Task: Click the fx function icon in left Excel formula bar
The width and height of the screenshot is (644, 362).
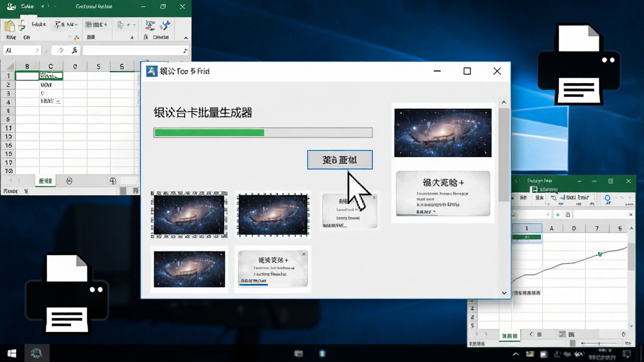Action: click(x=74, y=50)
